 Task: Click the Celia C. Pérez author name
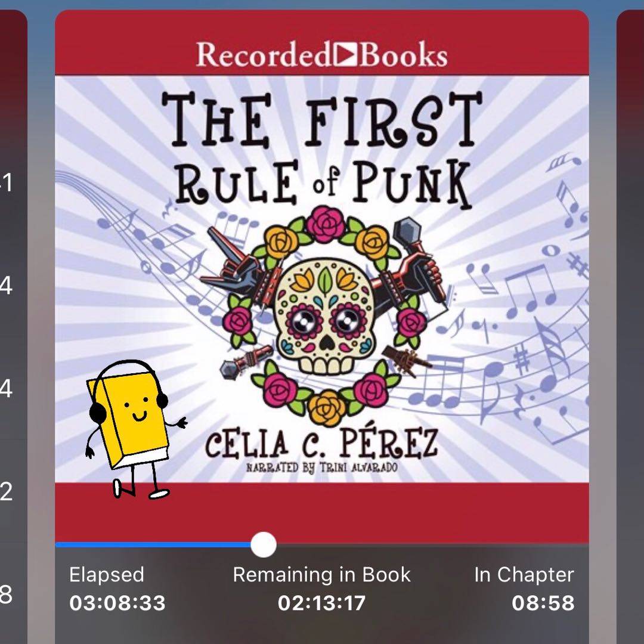321,444
